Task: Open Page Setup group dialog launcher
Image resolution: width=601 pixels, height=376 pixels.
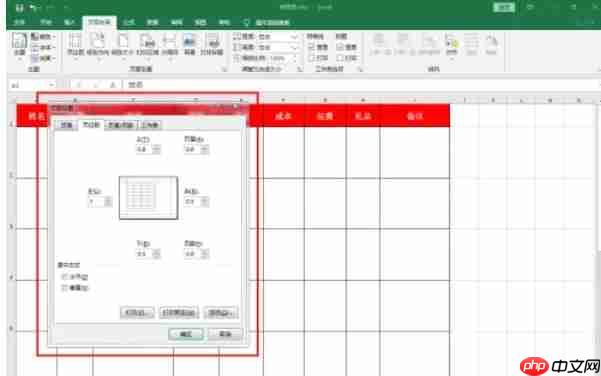Action: (225, 69)
